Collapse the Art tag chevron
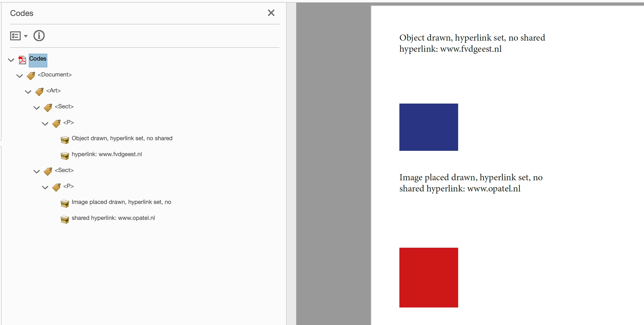 28,92
